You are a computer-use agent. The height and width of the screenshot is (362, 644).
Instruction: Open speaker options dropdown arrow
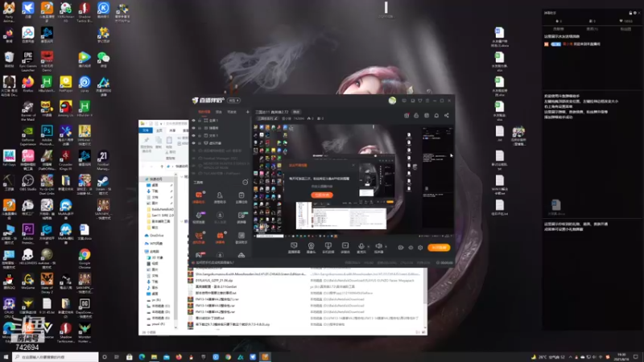[x=386, y=246]
